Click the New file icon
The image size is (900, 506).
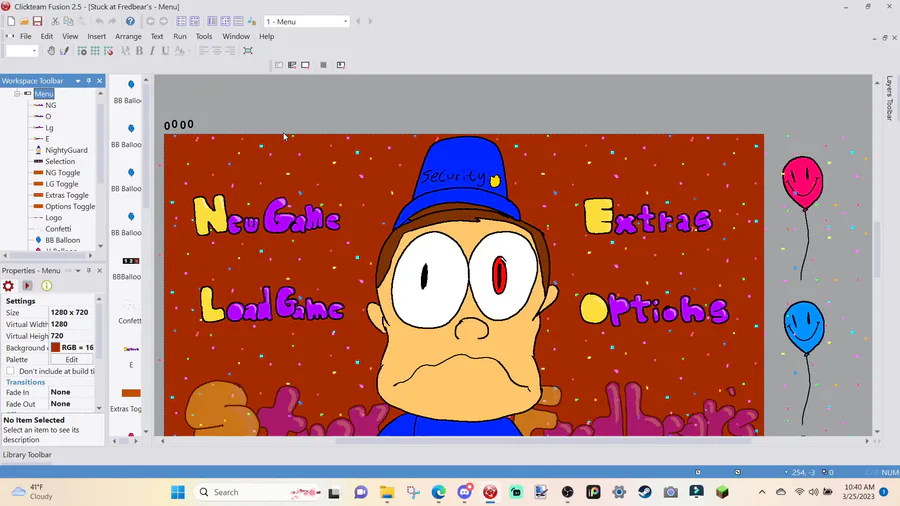(x=11, y=21)
